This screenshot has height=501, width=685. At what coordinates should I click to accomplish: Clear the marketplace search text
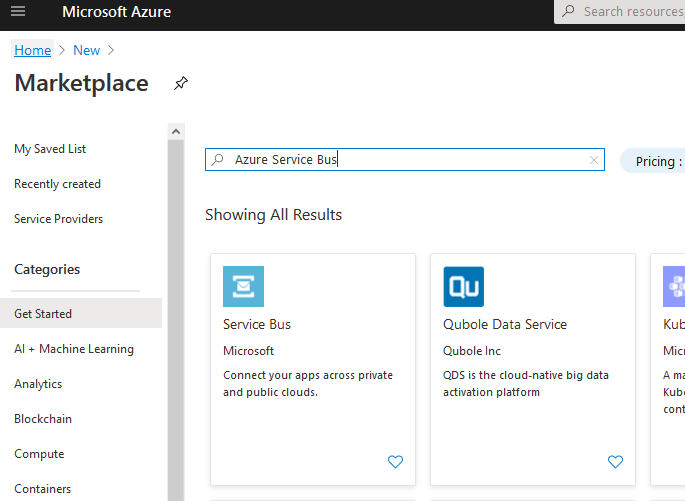point(594,160)
